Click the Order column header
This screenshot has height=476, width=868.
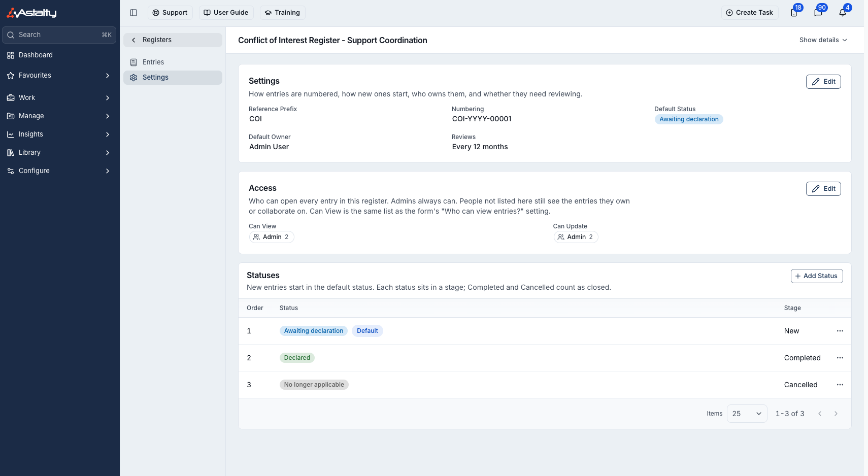pos(255,308)
